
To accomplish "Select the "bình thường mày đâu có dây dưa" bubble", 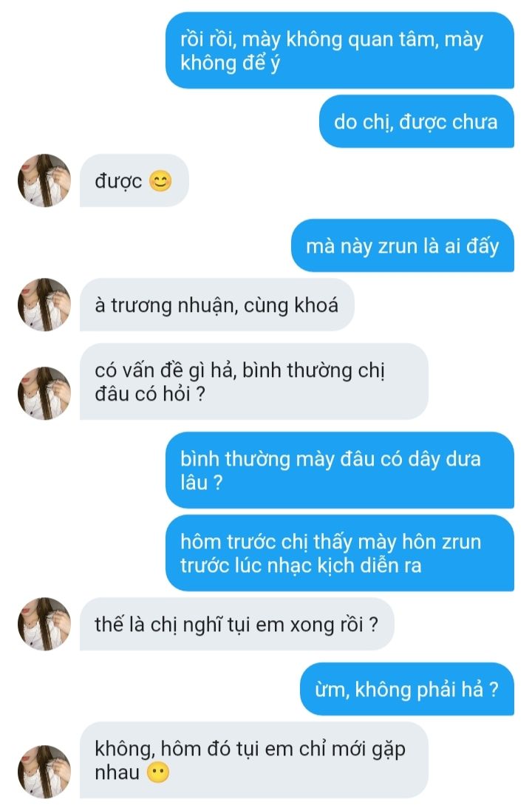I will tap(340, 470).
